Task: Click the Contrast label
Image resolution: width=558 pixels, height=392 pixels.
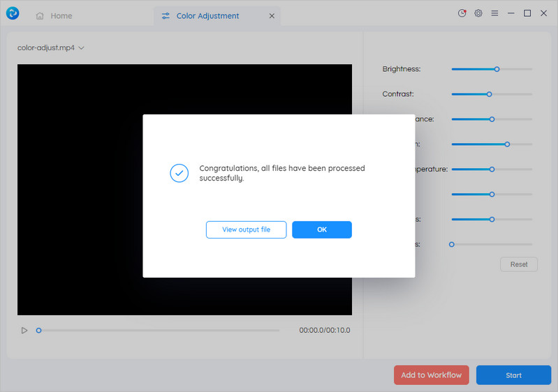Action: (398, 94)
